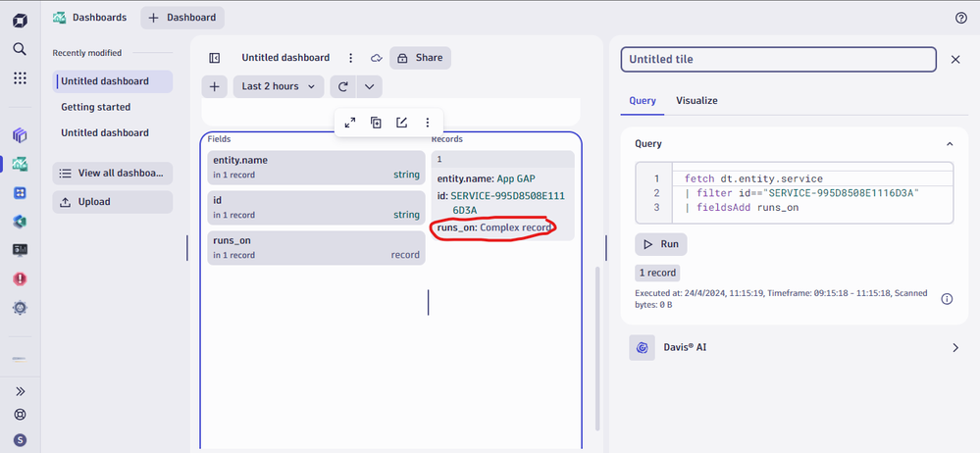Click the edit tile pencil icon
Image resolution: width=980 pixels, height=453 pixels.
[x=401, y=123]
